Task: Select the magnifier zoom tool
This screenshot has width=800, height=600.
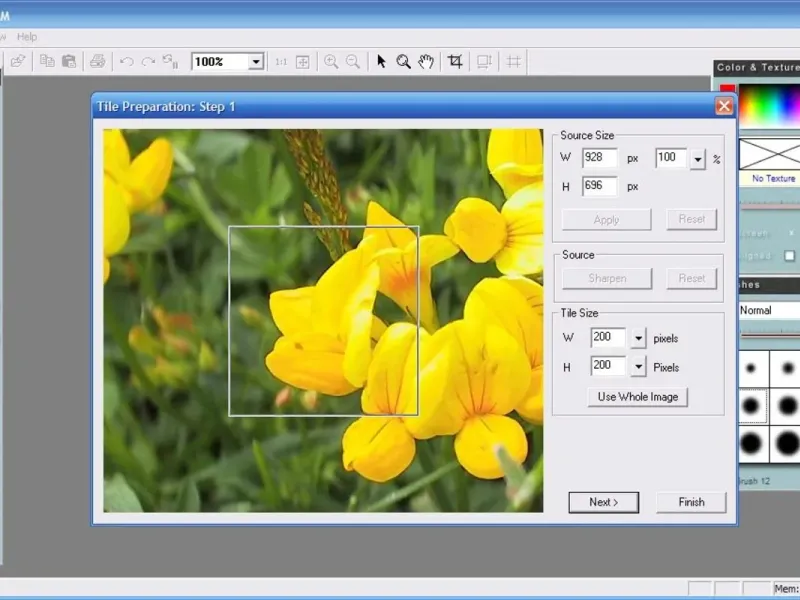Action: [x=403, y=62]
